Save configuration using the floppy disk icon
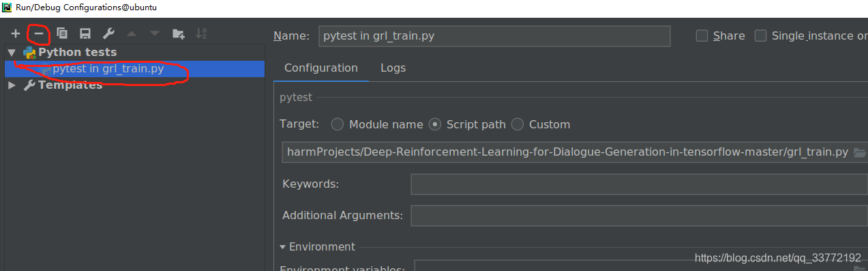 85,33
